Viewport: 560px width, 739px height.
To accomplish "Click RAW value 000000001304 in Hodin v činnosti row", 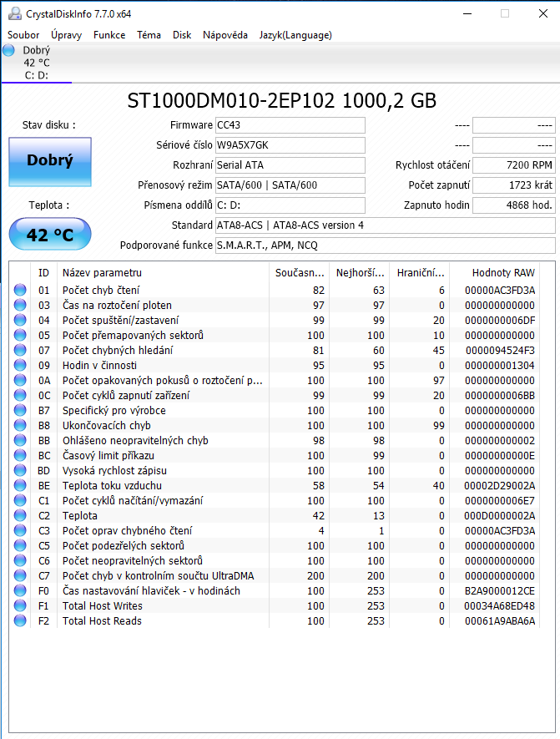I will tap(500, 366).
